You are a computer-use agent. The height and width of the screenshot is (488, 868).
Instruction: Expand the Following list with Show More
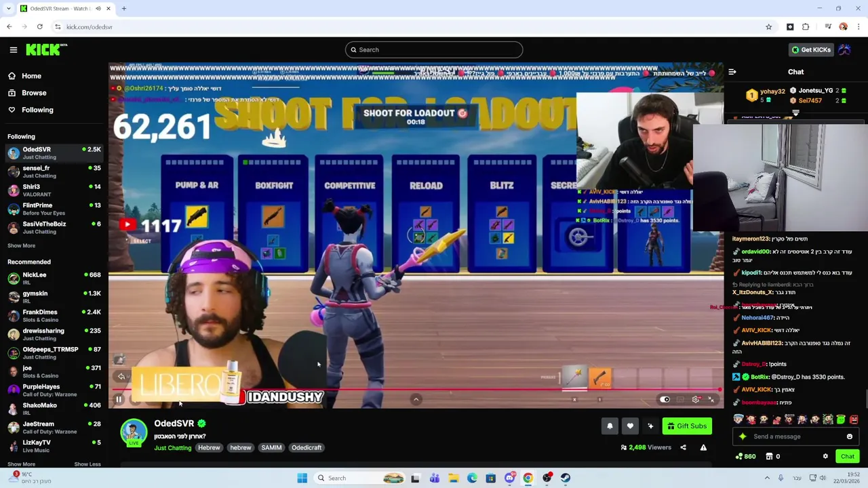(x=21, y=245)
